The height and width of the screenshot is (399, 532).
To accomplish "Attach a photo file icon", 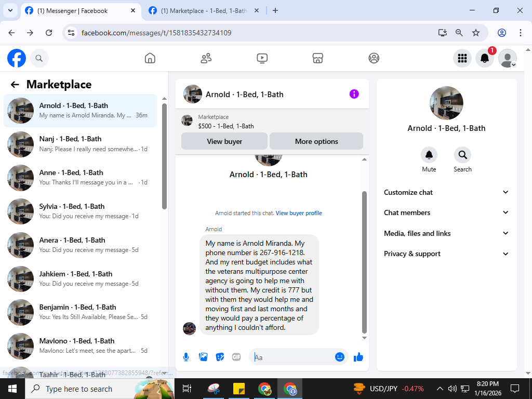I will click(203, 357).
